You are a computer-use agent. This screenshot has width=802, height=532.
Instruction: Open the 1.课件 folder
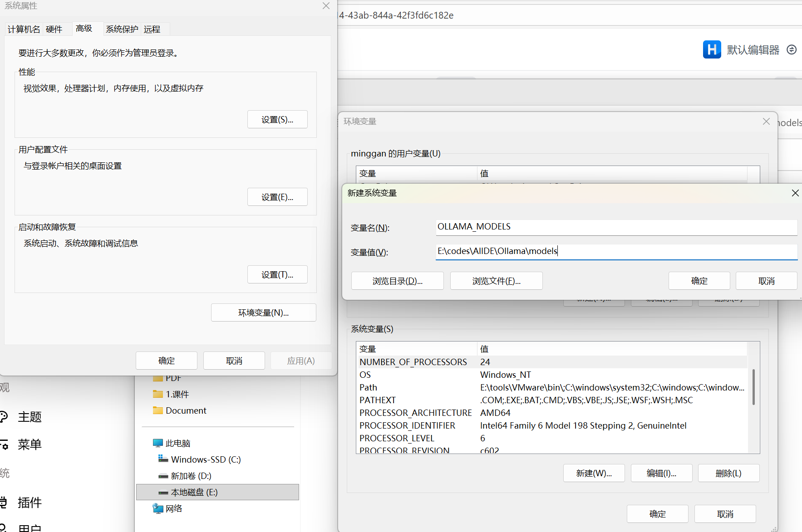coord(177,394)
